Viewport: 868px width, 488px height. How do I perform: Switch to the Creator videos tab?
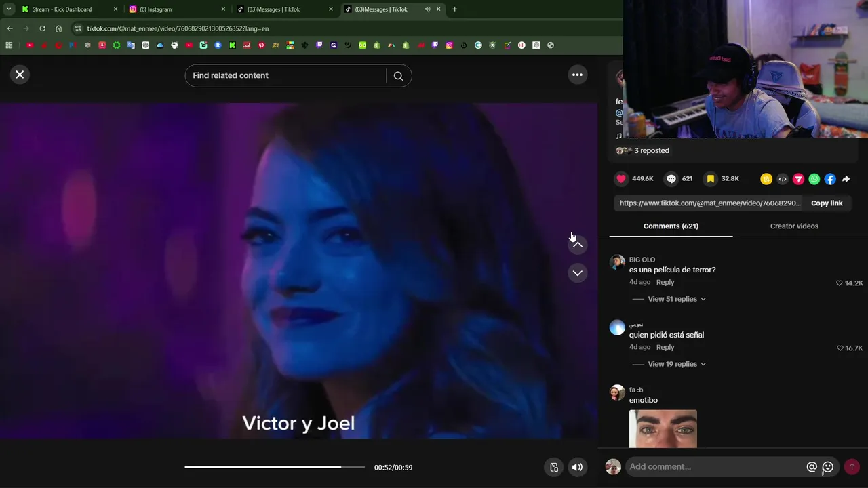(x=794, y=226)
